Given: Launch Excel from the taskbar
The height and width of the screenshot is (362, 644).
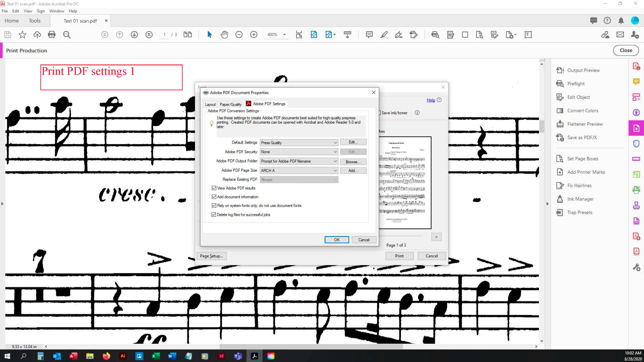Looking at the screenshot, I should (156, 356).
